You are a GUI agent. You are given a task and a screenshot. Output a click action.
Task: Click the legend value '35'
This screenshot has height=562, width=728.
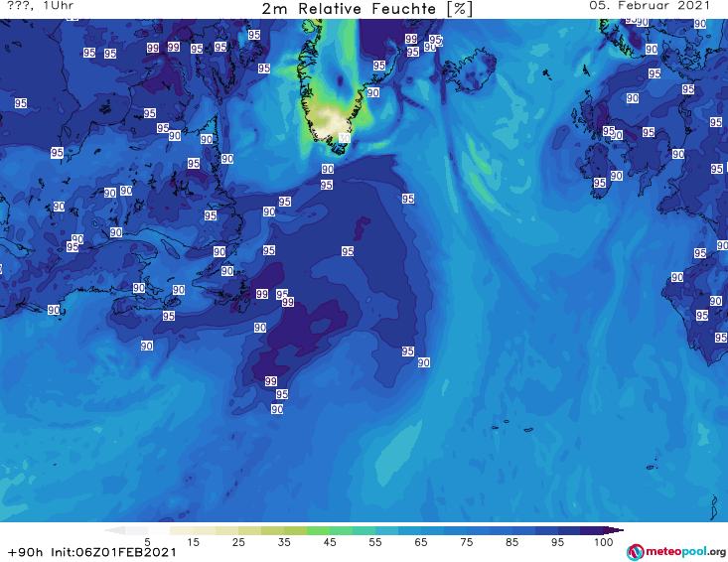point(284,542)
